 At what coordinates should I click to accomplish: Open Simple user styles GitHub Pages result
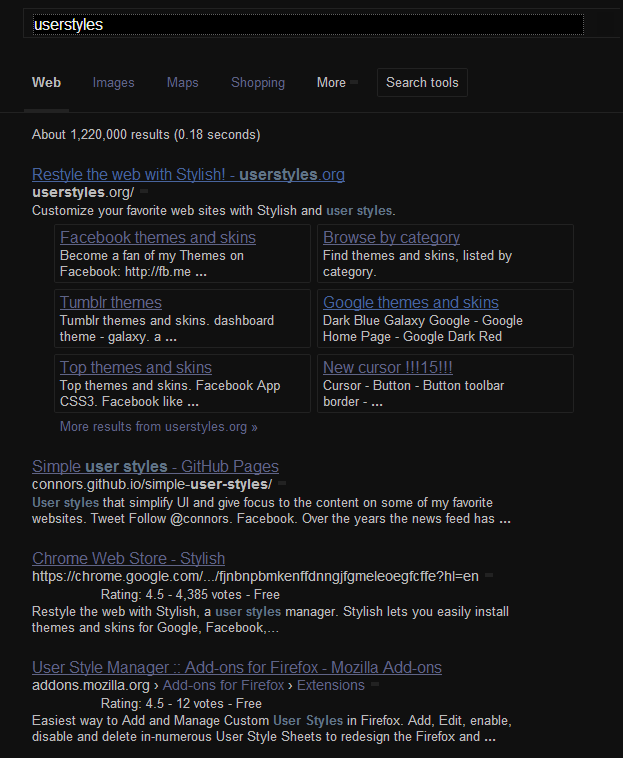tap(155, 466)
